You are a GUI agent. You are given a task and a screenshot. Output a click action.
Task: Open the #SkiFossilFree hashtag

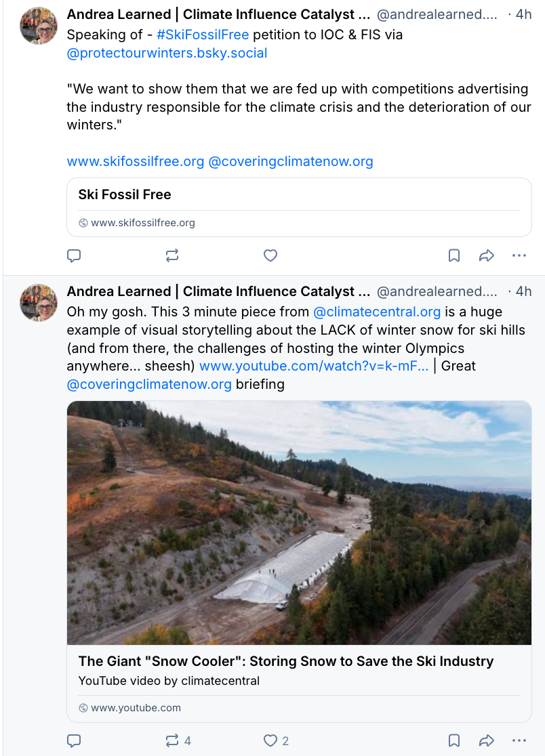point(203,35)
